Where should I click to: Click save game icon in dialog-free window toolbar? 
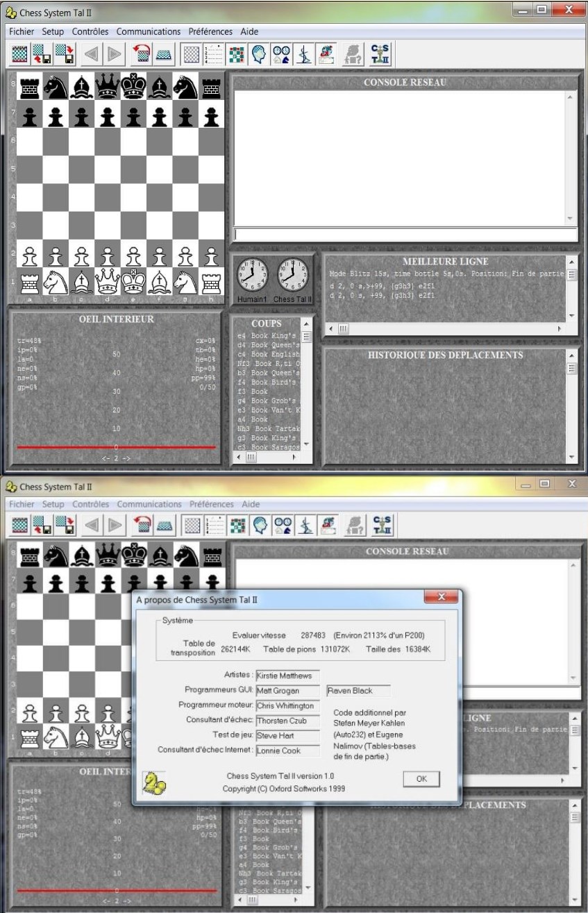tap(65, 54)
